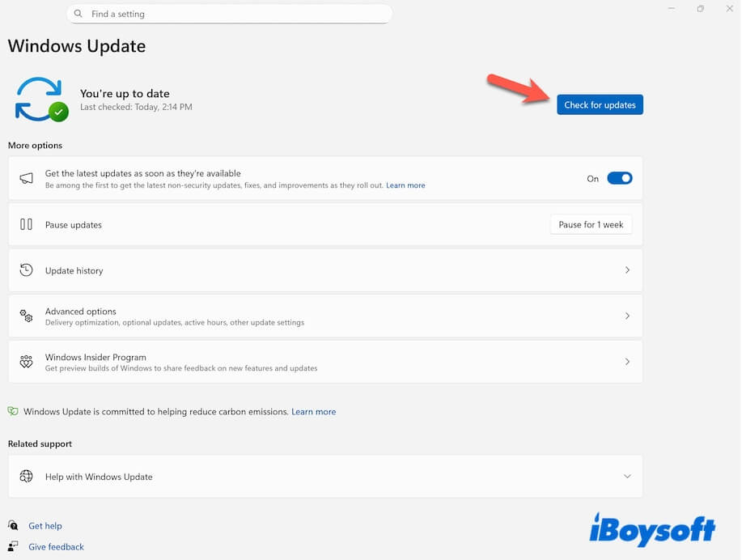The height and width of the screenshot is (560, 742).
Task: Click the Give feedback icon
Action: tap(13, 546)
